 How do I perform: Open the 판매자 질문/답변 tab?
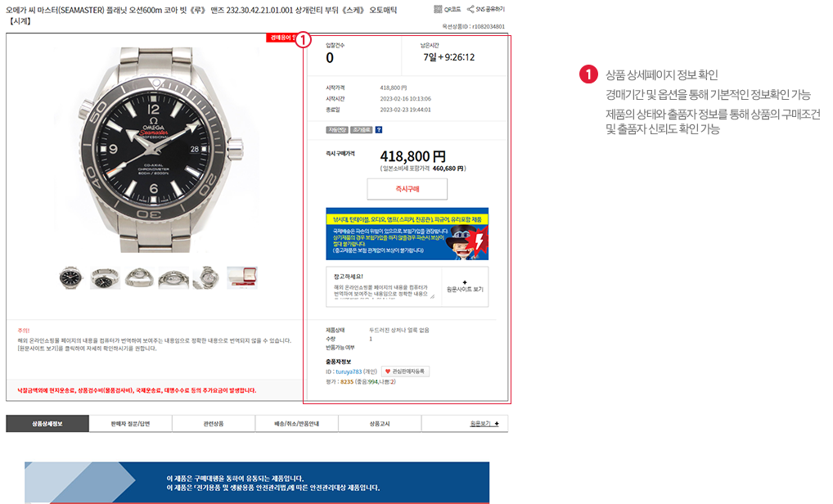click(x=130, y=424)
